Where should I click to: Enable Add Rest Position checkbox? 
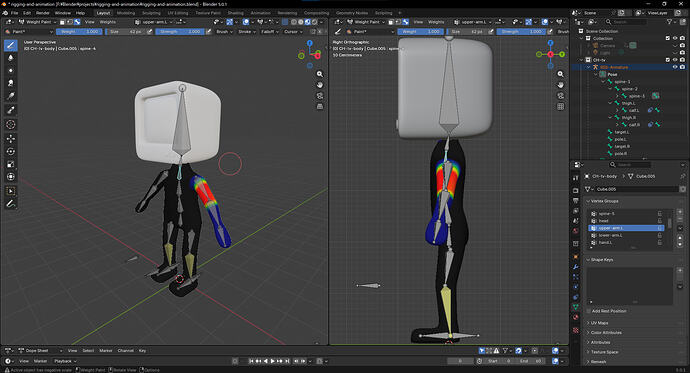[589, 311]
